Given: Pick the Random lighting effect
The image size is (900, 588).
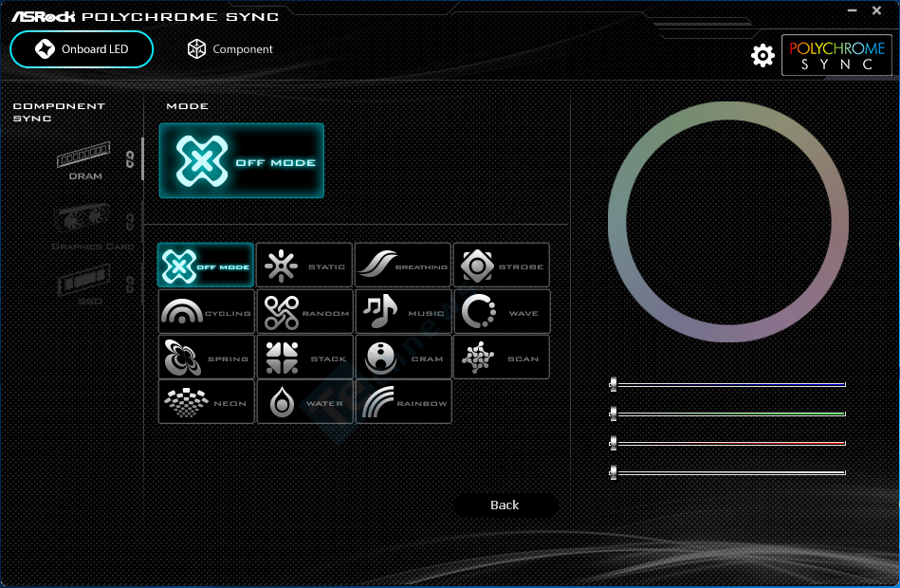Looking at the screenshot, I should pyautogui.click(x=304, y=312).
